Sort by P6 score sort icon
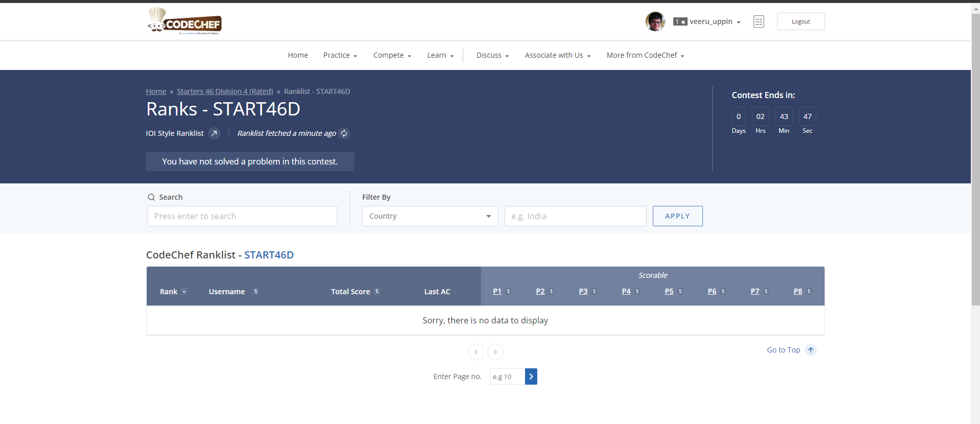980x424 pixels. 723,291
